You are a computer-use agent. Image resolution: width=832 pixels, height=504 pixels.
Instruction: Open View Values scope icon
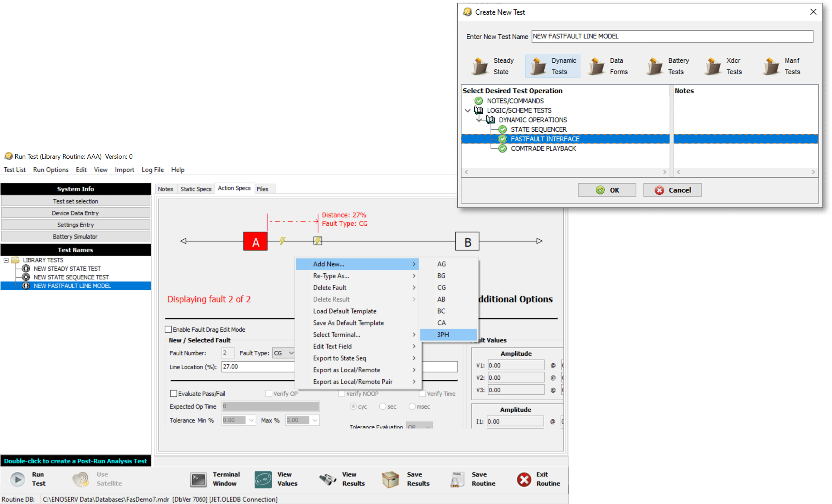click(x=263, y=480)
